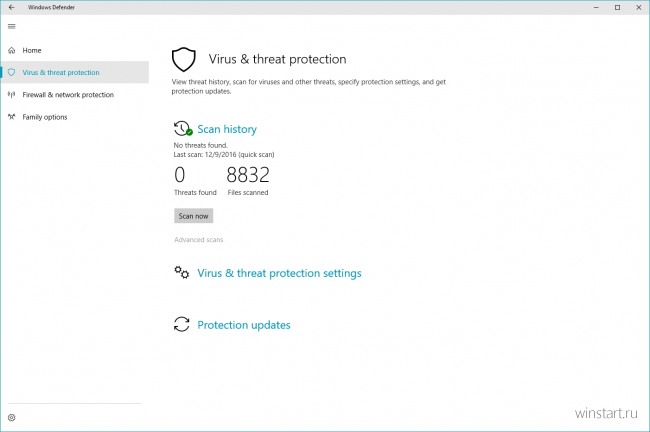
Task: Click the Scan now button
Action: point(194,216)
